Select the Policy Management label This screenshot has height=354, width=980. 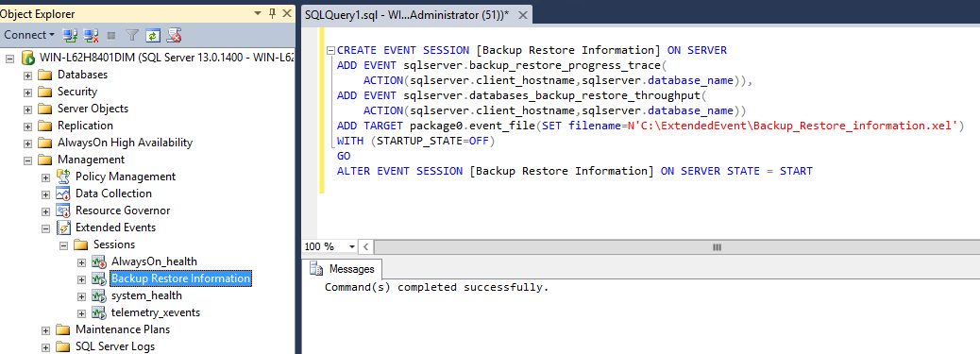pyautogui.click(x=126, y=177)
